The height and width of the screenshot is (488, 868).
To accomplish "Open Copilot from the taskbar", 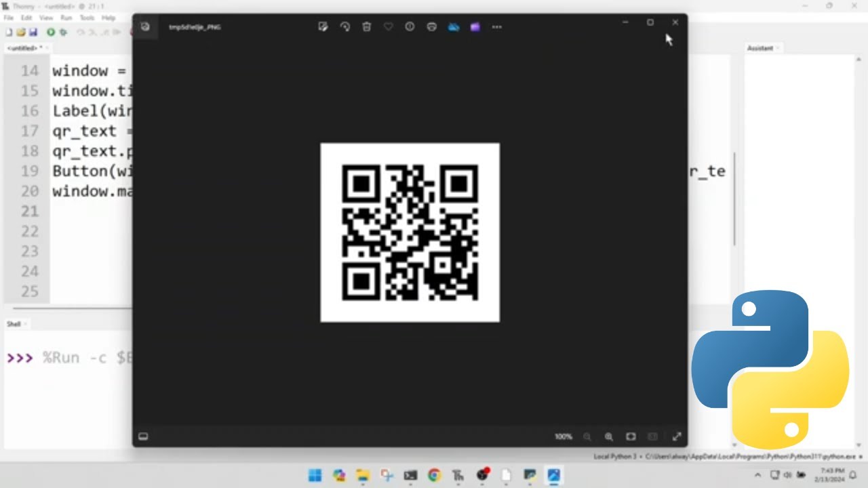I will tap(339, 475).
